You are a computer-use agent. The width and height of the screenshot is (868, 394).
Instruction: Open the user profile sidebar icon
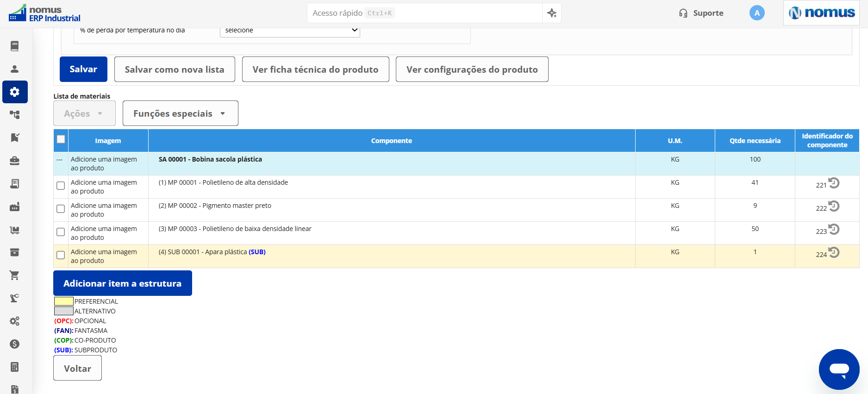coord(15,69)
